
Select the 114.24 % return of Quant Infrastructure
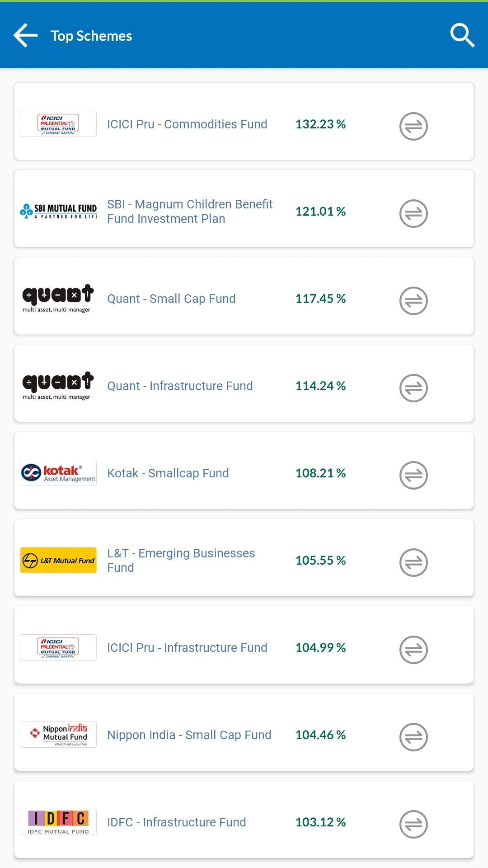pos(320,386)
